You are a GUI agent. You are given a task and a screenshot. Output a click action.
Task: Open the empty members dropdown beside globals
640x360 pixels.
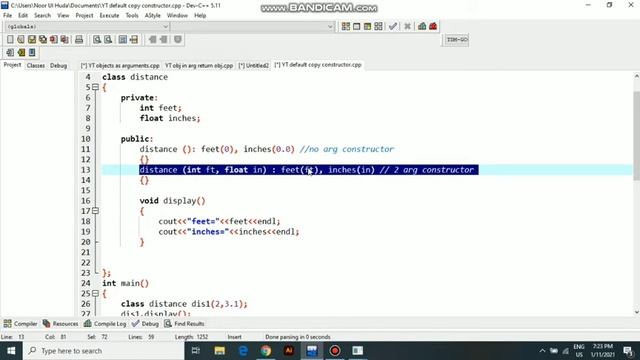click(x=253, y=27)
